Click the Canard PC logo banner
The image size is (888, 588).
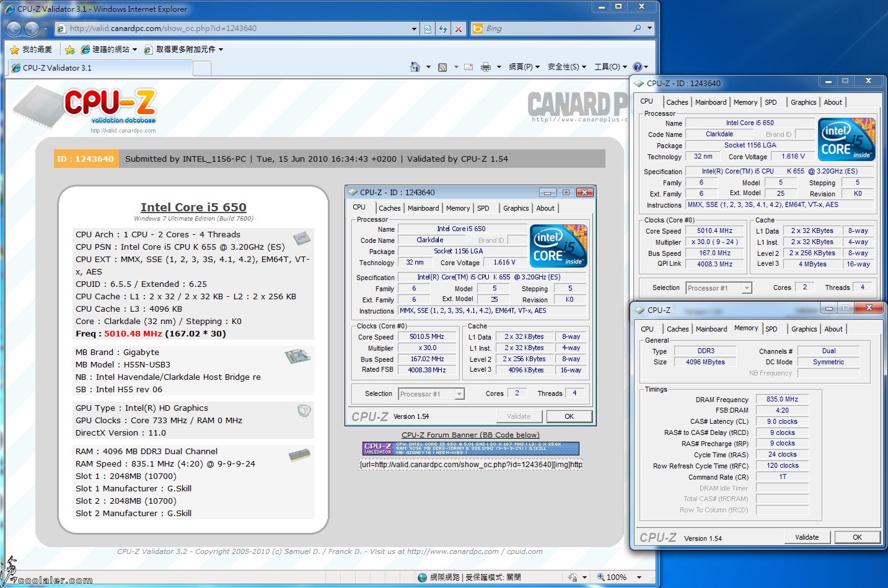pyautogui.click(x=578, y=107)
